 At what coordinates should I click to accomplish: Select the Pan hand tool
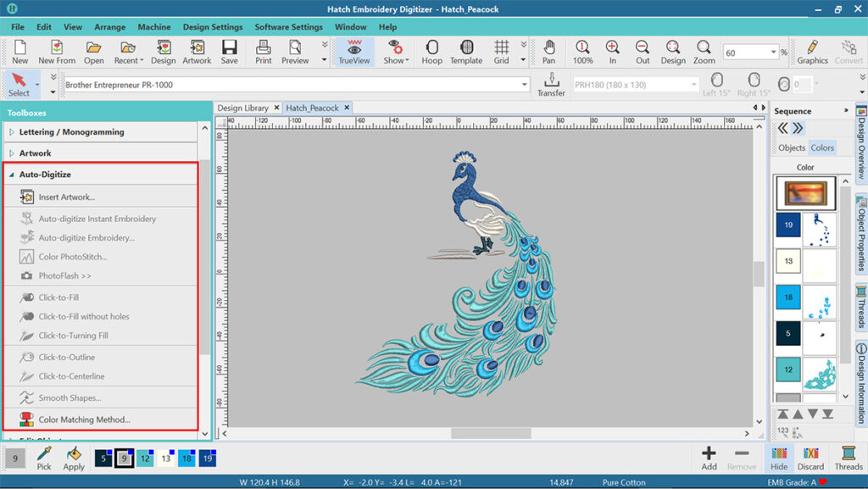(x=549, y=51)
